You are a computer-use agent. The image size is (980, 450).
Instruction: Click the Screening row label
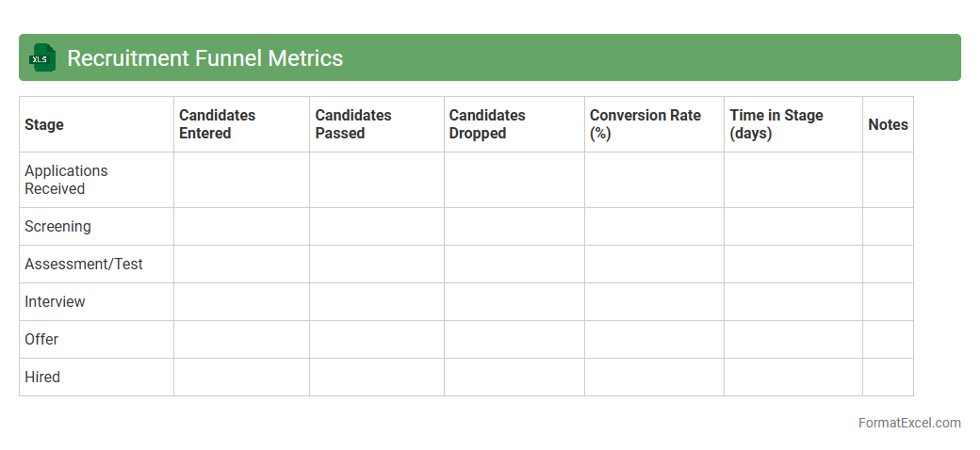point(57,227)
